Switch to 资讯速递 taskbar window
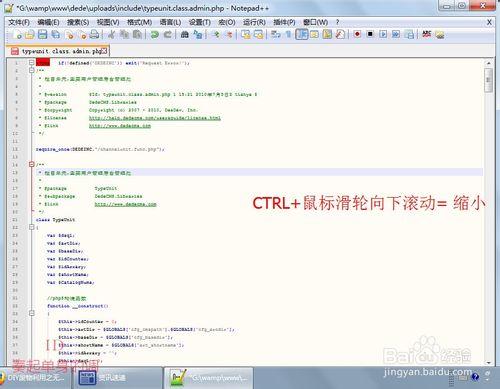The image size is (500, 389). (x=118, y=378)
